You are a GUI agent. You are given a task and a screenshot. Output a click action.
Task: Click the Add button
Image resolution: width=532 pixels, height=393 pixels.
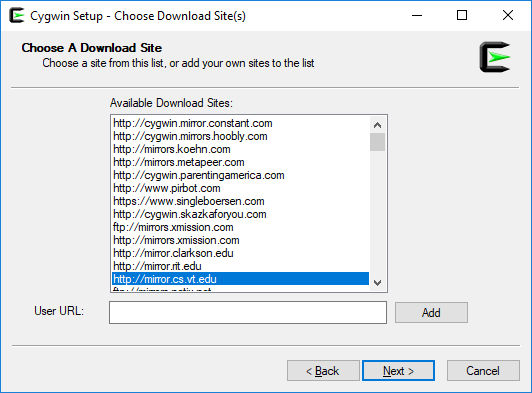pos(431,313)
